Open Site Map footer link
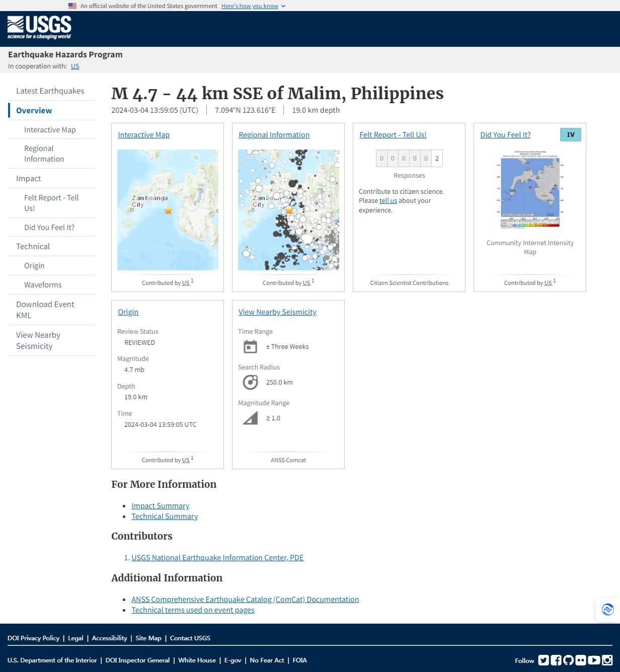620x672 pixels. 148,638
